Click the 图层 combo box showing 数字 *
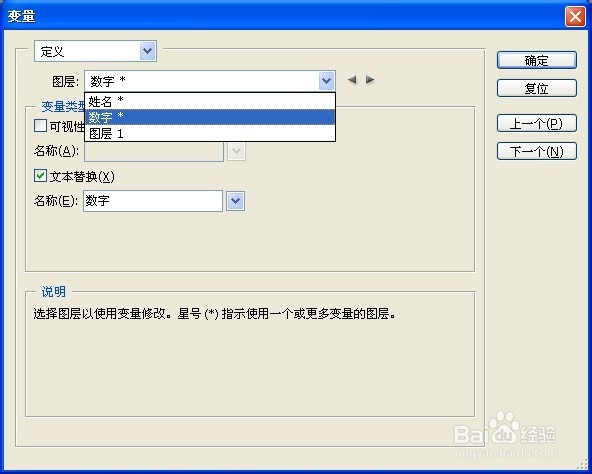The height and width of the screenshot is (474, 592). click(210, 81)
